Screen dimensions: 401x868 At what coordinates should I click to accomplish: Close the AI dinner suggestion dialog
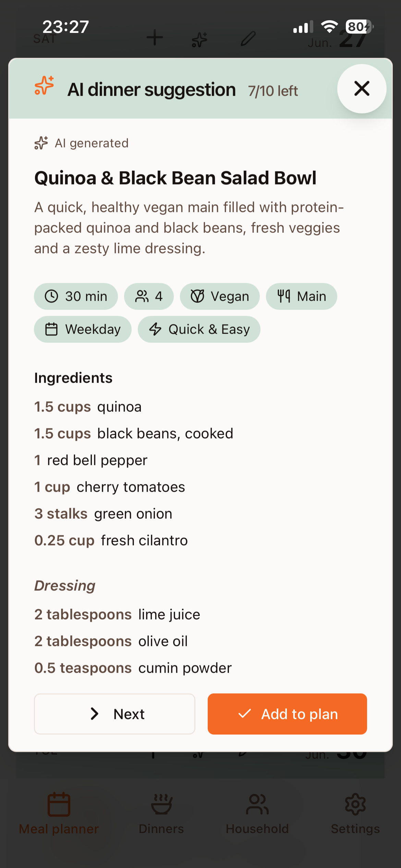362,88
